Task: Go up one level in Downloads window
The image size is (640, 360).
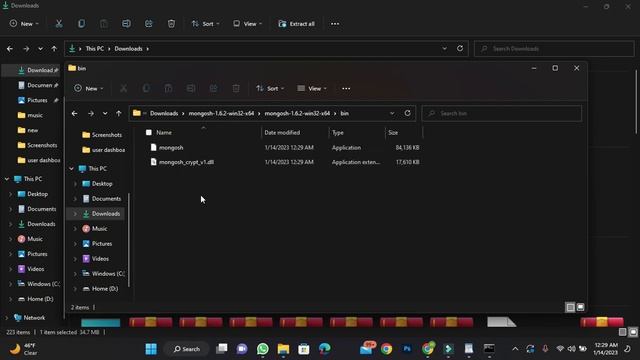Action: 54,49
